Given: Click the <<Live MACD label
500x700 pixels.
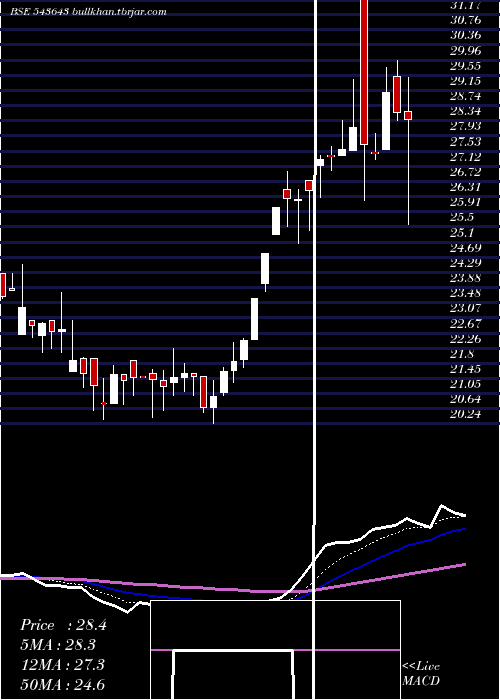Looking at the screenshot, I should click(421, 673).
